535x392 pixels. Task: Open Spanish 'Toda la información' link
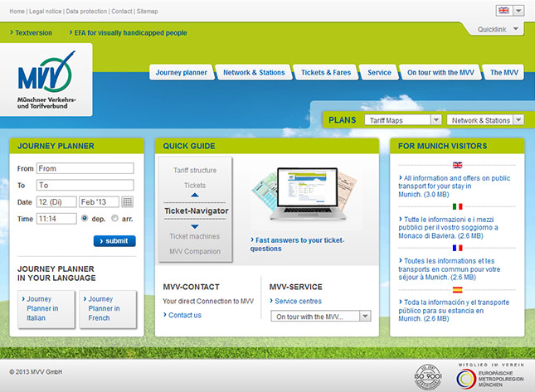[454, 310]
